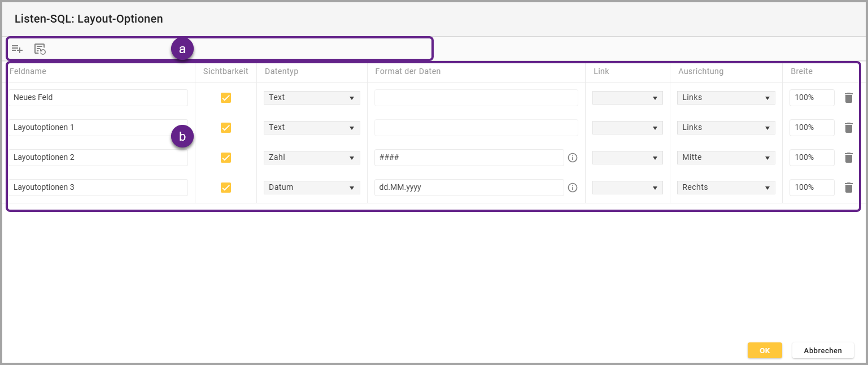
Task: Open the Datentyp dropdown showing Zahl
Action: pos(312,158)
